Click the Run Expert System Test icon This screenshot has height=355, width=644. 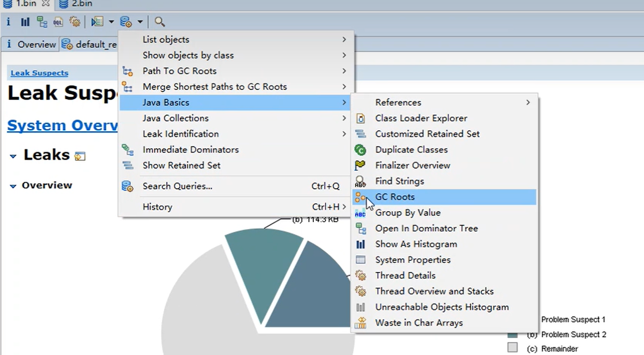[97, 22]
